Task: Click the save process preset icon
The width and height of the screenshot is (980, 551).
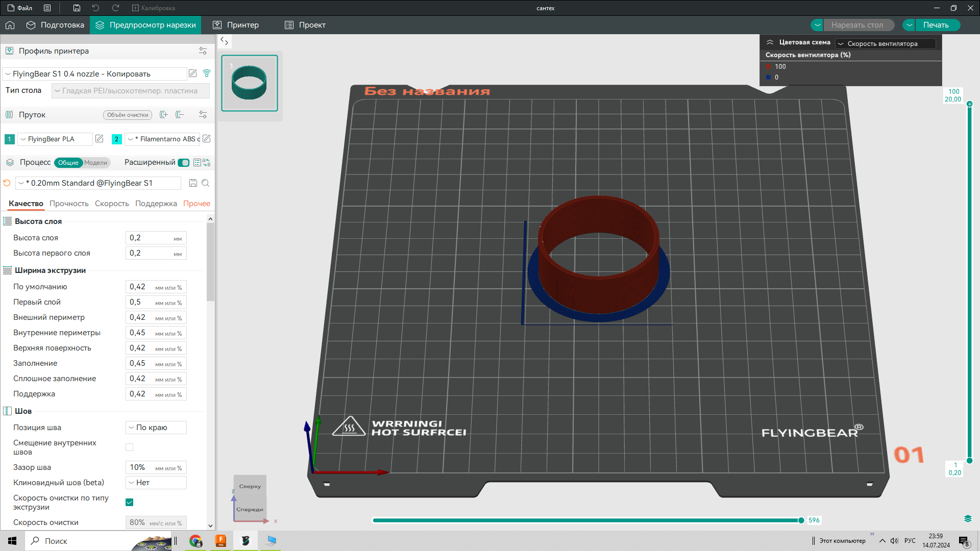Action: pos(193,183)
